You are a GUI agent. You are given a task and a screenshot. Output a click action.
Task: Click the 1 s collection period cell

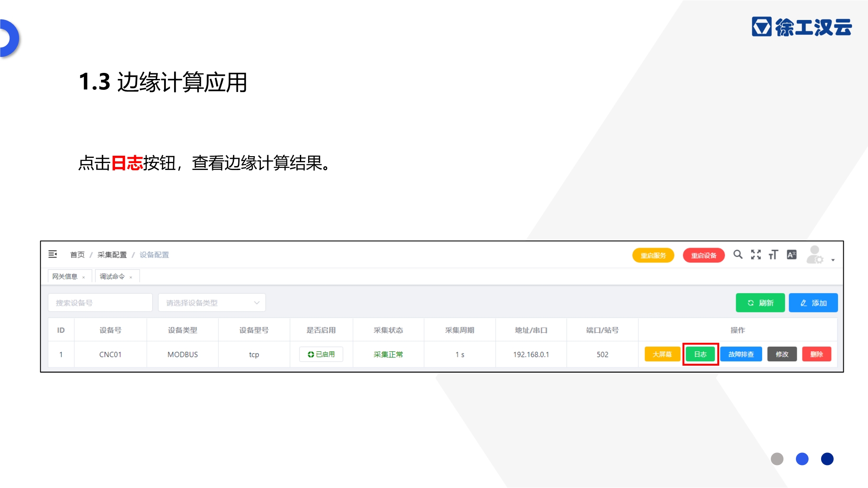pos(460,354)
